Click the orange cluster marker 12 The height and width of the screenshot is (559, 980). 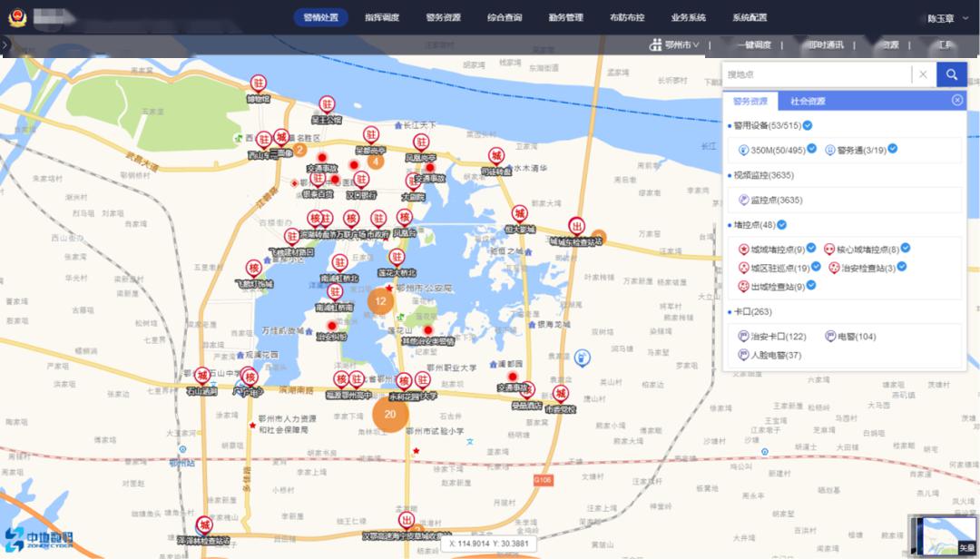point(380,301)
